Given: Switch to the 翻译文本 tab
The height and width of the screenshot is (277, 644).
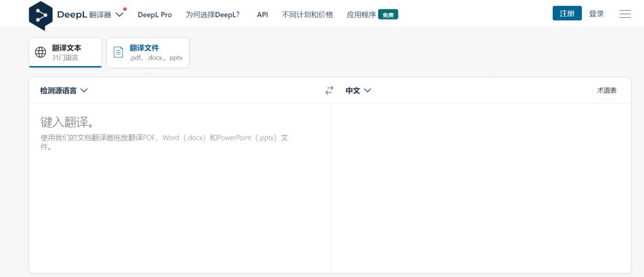Looking at the screenshot, I should (x=66, y=52).
